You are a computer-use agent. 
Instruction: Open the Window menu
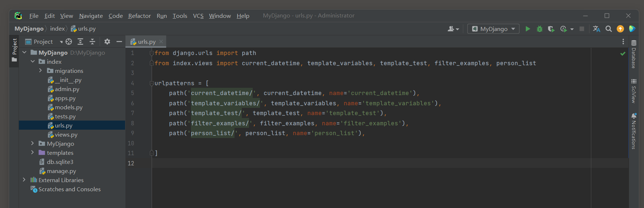click(x=220, y=16)
